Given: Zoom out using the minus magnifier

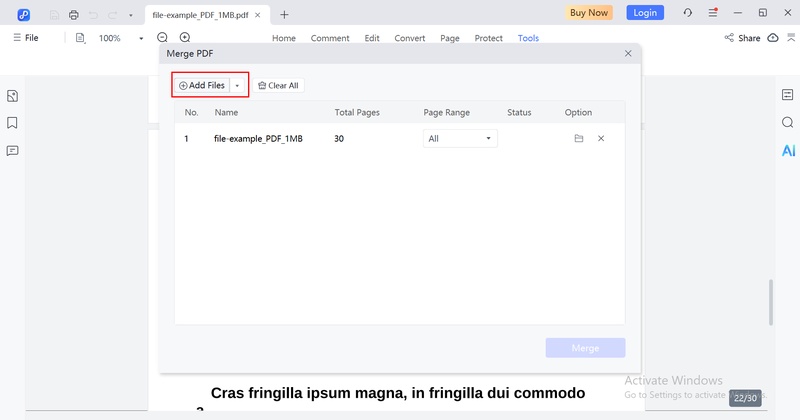Looking at the screenshot, I should click(162, 38).
